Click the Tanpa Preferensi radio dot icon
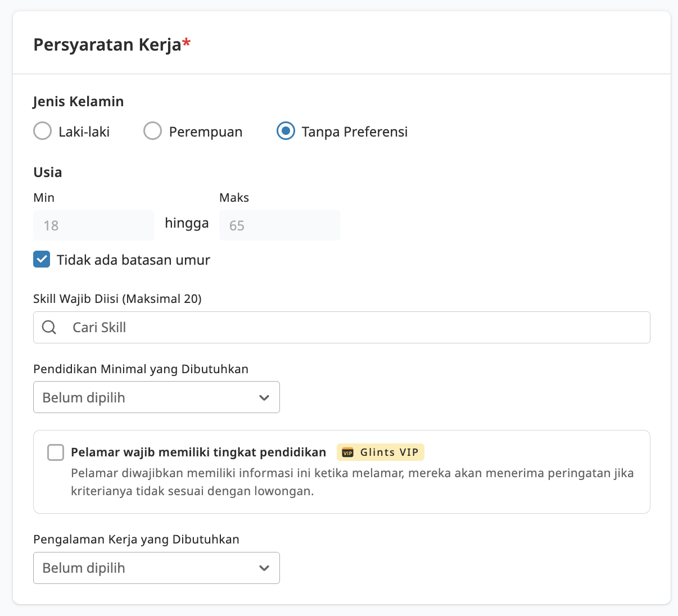 click(286, 130)
